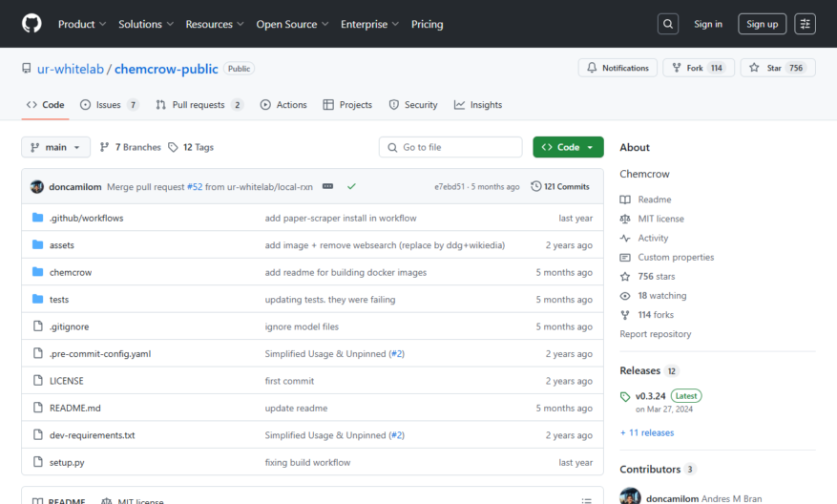837x504 pixels.
Task: Expand the Product menu
Action: point(82,24)
